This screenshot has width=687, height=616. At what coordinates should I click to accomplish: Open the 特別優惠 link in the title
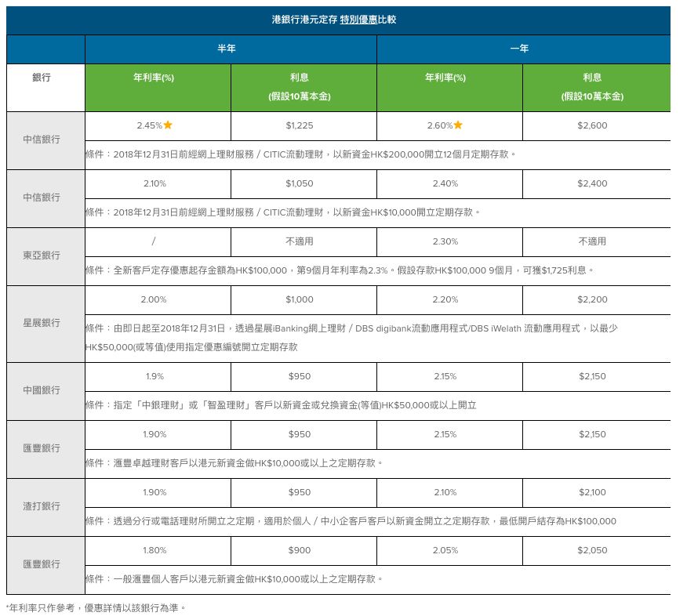[x=358, y=20]
